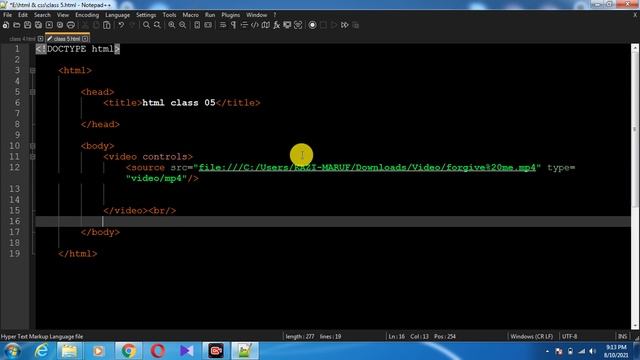Open the Window menu
The width and height of the screenshot is (640, 360).
pos(256,15)
